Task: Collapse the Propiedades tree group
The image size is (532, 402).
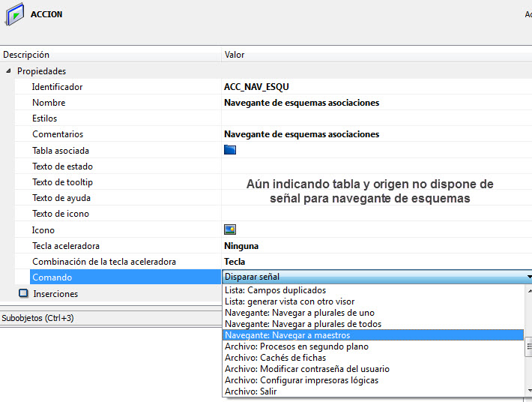Action: 8,71
